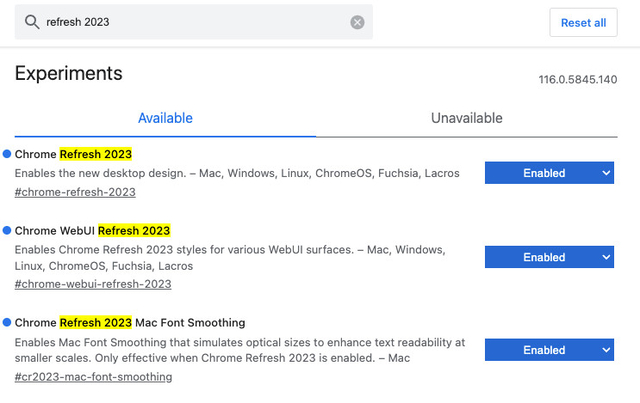Open Enabled dropdown for Chrome WebUI Refresh 2023

tap(549, 257)
